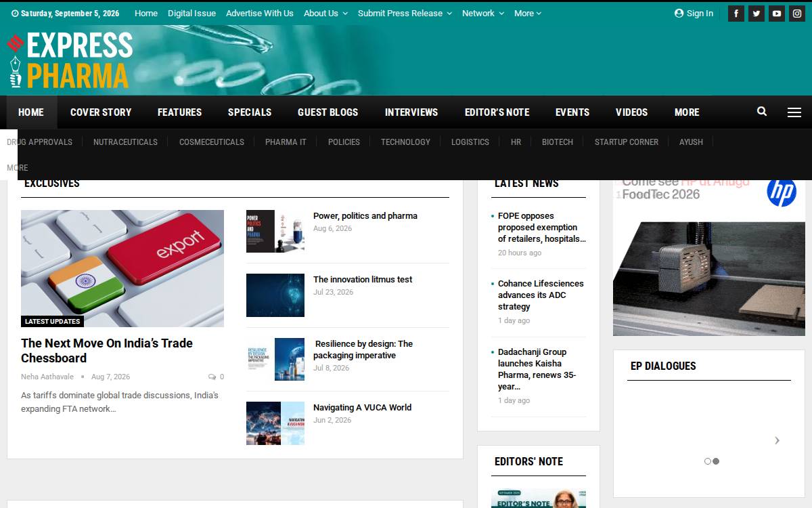Open Power, politics and pharma article
The height and width of the screenshot is (508, 812).
(365, 215)
